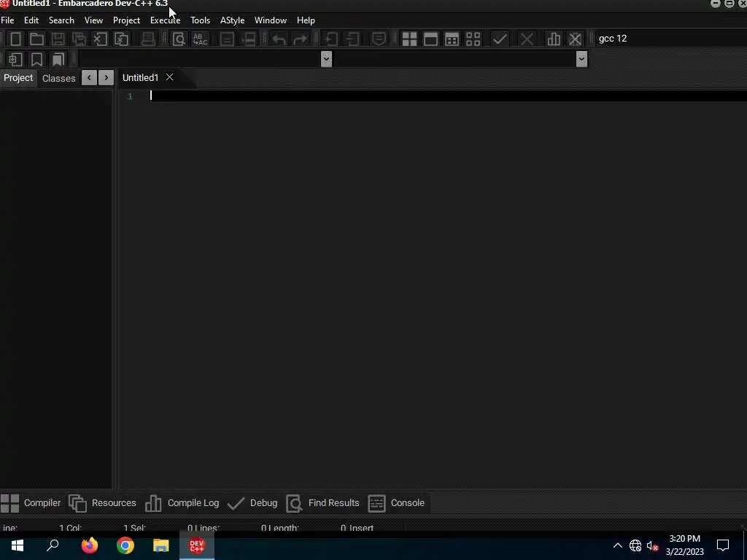Viewport: 747px width, 560px height.
Task: Click the Indent toolbar icon
Action: tap(331, 39)
